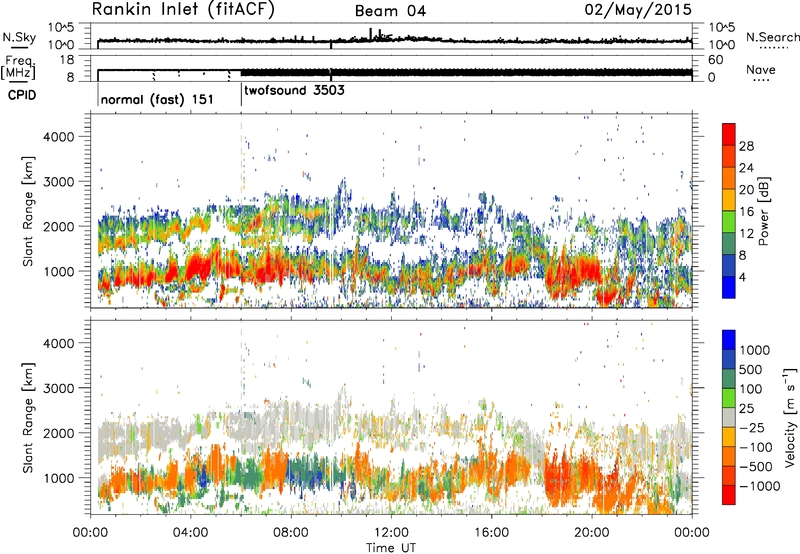Select the "Freq. [MHz]" axis label
Image resolution: width=800 pixels, height=554 pixels.
18,67
